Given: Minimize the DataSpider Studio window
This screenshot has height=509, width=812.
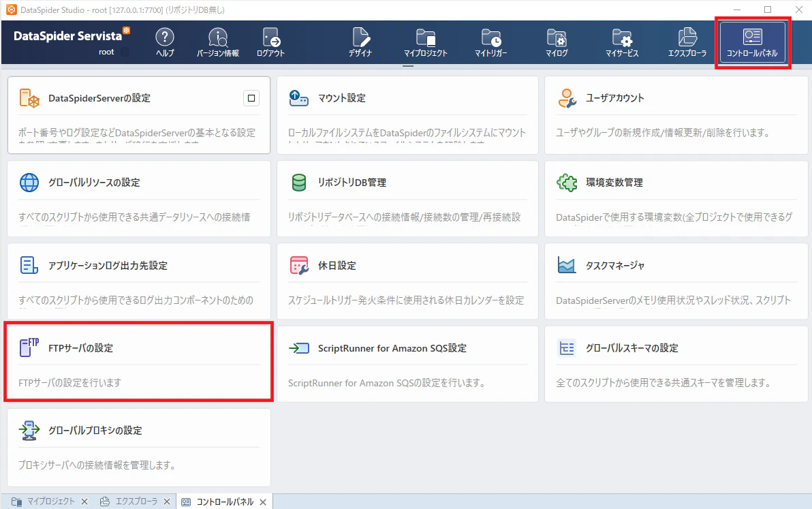Looking at the screenshot, I should (x=736, y=10).
